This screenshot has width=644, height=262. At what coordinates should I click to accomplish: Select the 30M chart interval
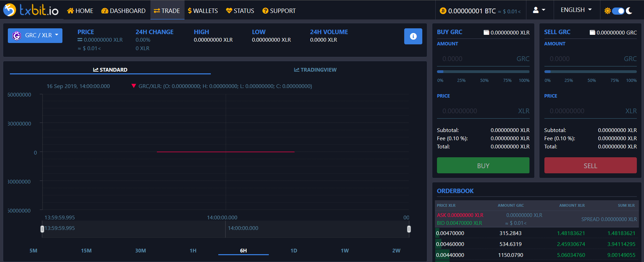[141, 250]
